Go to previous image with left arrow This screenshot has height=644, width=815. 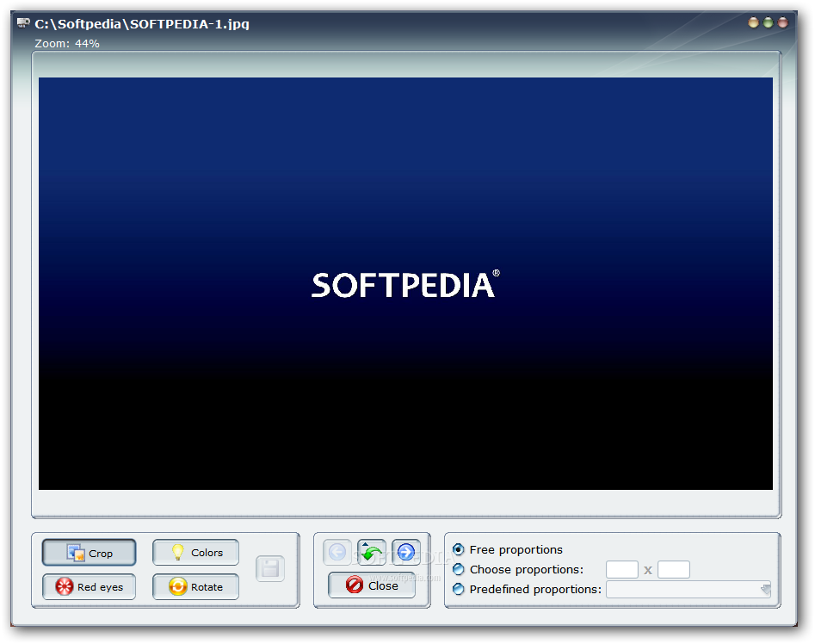point(337,552)
